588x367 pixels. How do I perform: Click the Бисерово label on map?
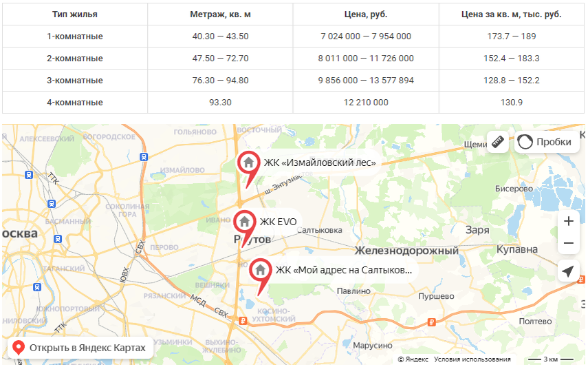point(514,189)
